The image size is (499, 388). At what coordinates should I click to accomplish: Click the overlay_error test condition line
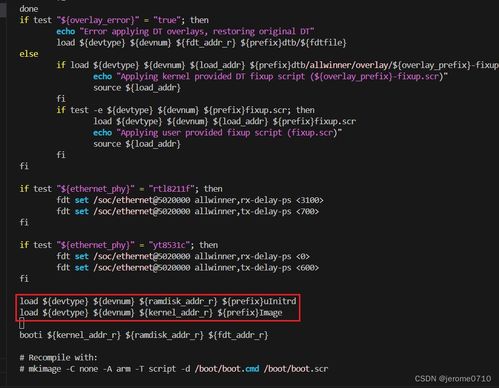click(114, 20)
